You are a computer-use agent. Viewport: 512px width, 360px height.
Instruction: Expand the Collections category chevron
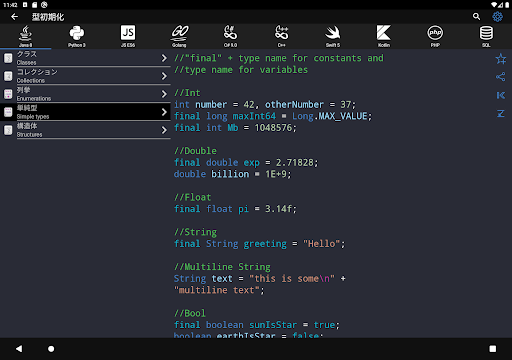coord(164,76)
